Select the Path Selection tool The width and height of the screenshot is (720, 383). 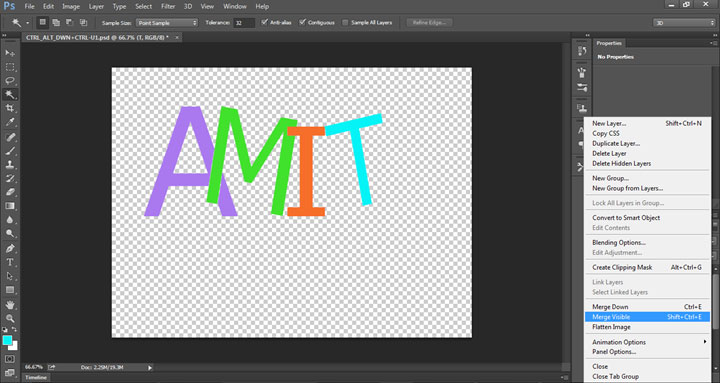10,276
